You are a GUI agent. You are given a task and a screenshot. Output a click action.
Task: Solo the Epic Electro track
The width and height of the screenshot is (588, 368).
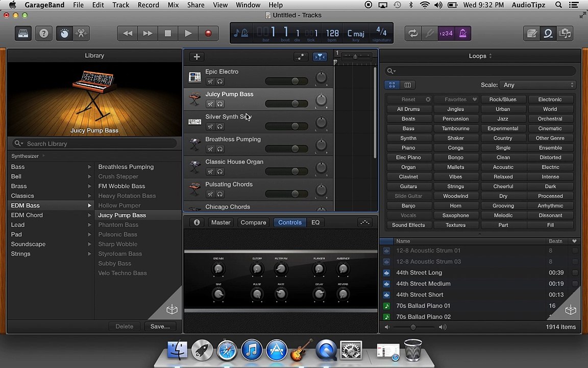click(x=220, y=81)
